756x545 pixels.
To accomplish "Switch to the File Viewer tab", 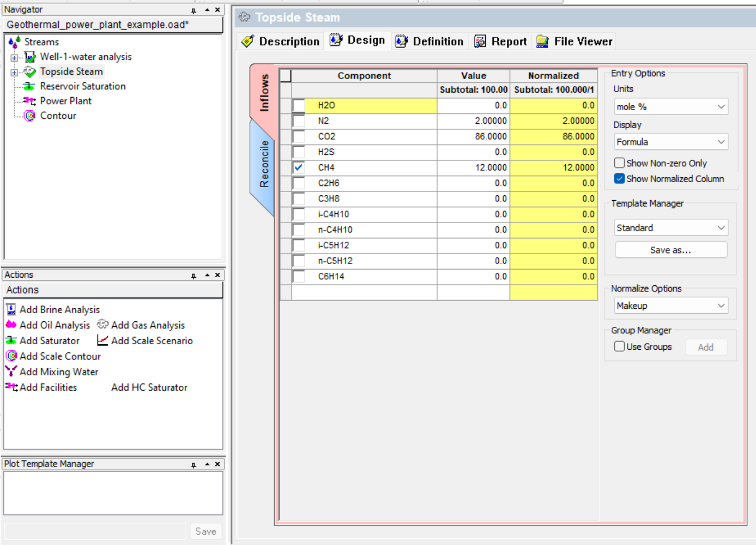I will click(x=574, y=41).
